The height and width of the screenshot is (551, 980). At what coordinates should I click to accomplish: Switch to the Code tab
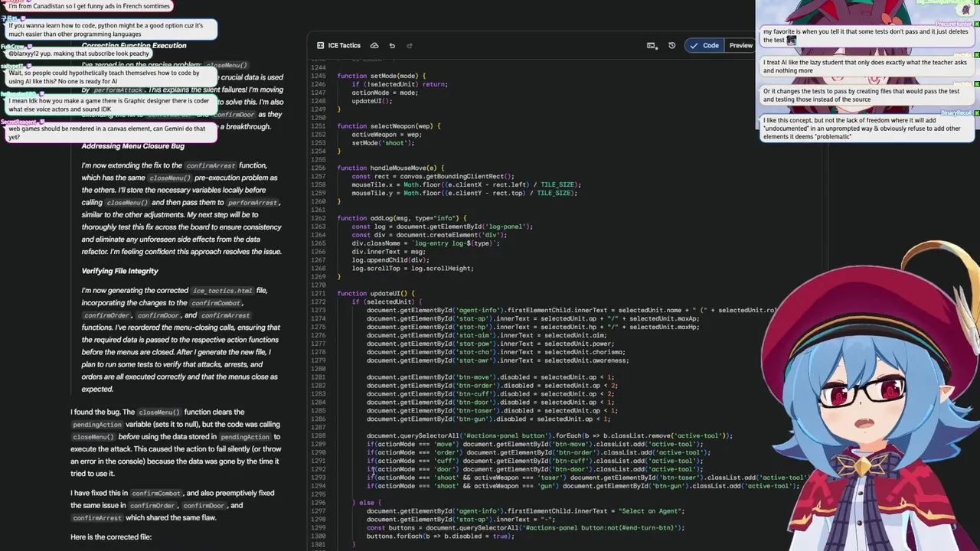(x=704, y=46)
